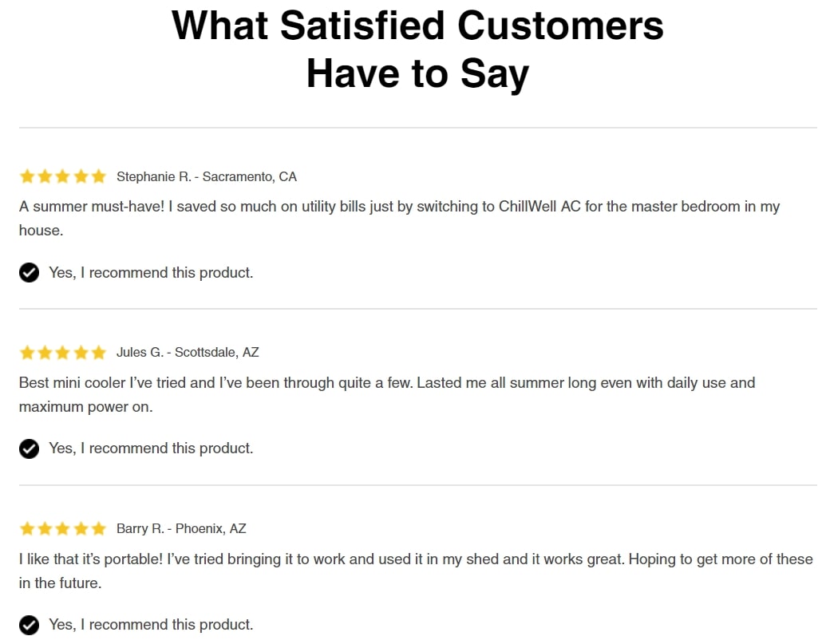Image resolution: width=826 pixels, height=644 pixels.
Task: Click the review text starting 'A summer must-have!'
Action: tap(399, 218)
